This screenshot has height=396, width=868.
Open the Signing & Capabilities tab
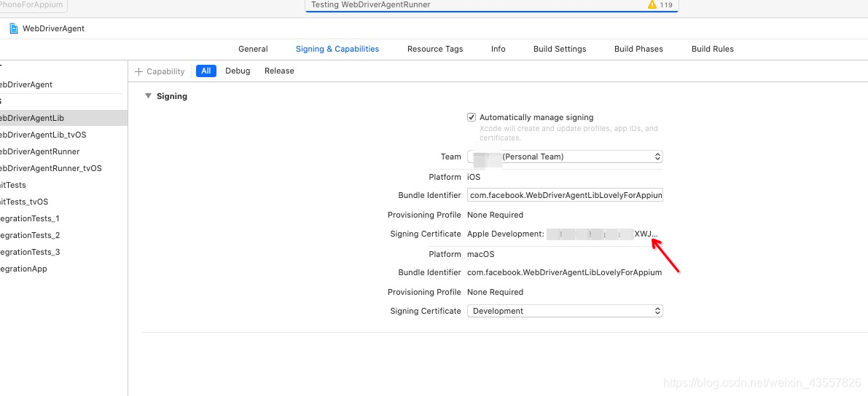point(337,49)
